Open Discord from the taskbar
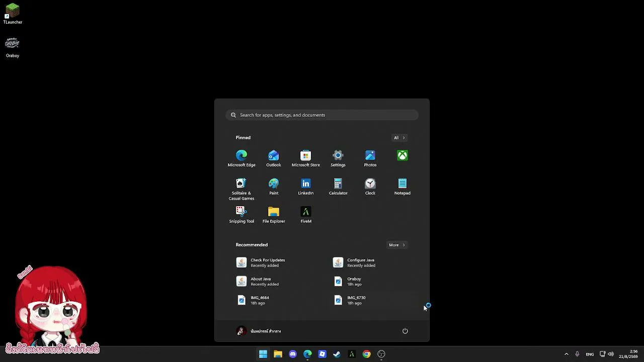Screen dimensions: 644x362 293,354
